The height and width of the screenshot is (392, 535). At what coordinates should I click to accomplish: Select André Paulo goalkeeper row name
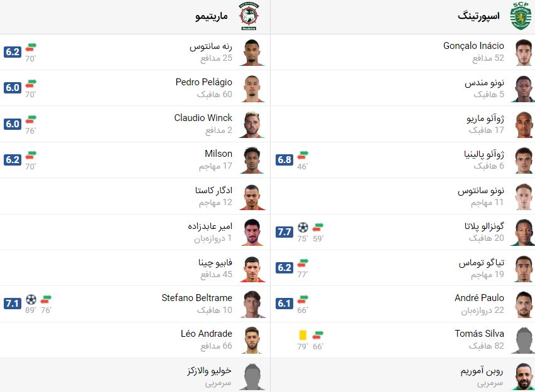click(479, 298)
